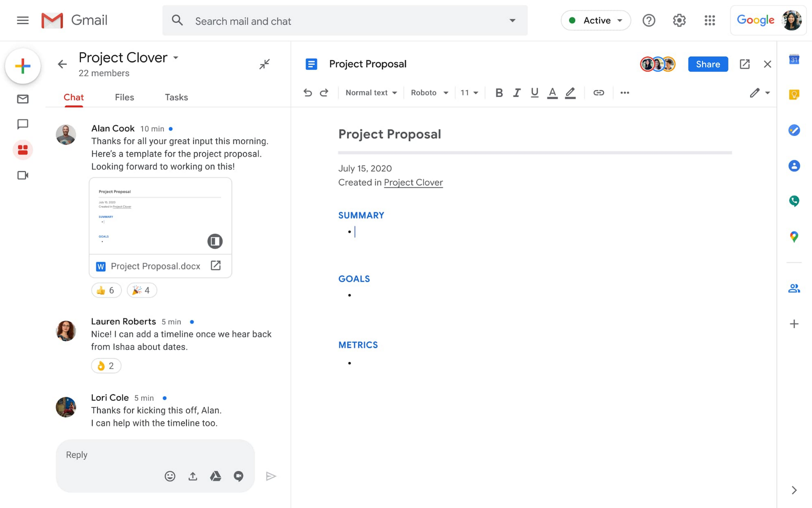Viewport: 812px width, 508px height.
Task: Toggle Active status indicator
Action: point(595,20)
